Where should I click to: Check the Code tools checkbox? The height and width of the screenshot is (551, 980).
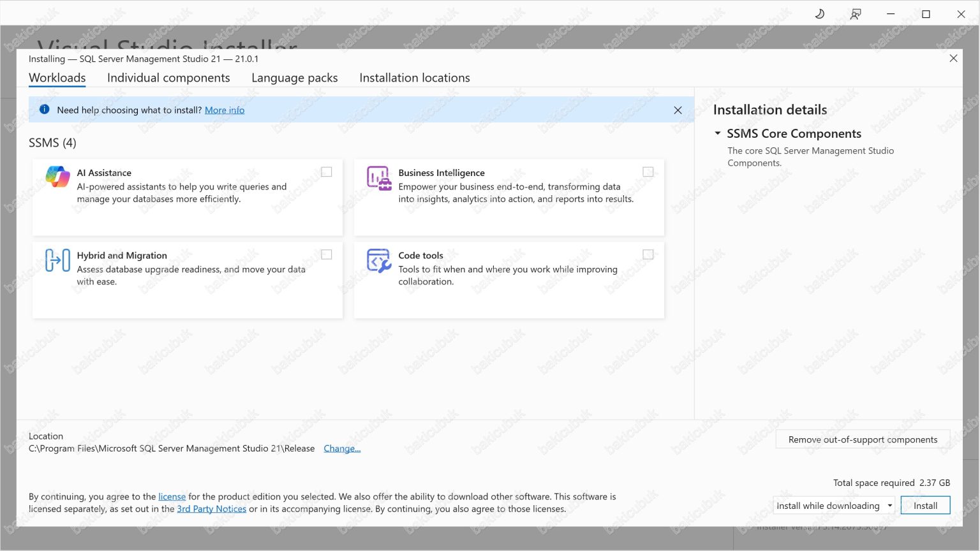(648, 254)
